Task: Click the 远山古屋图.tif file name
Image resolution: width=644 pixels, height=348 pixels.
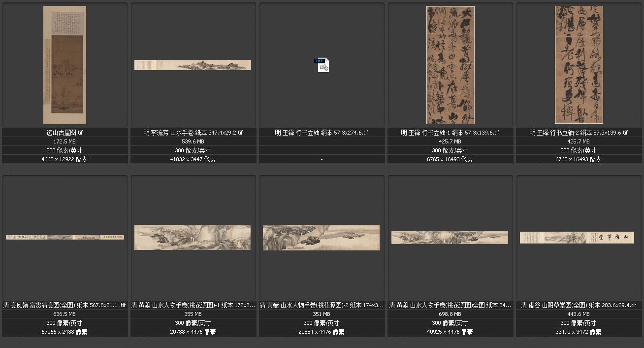Action: pos(64,133)
